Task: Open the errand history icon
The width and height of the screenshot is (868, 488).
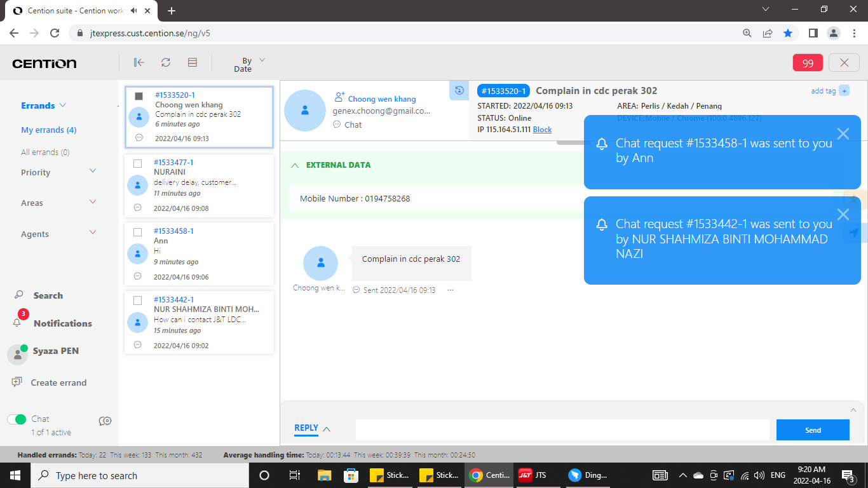Action: pyautogui.click(x=459, y=90)
